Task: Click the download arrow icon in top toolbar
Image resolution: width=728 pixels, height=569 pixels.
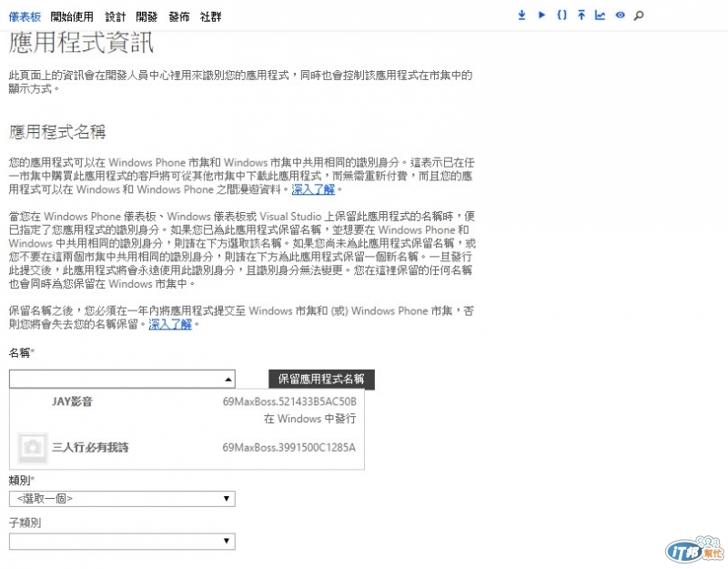Action: (x=521, y=15)
